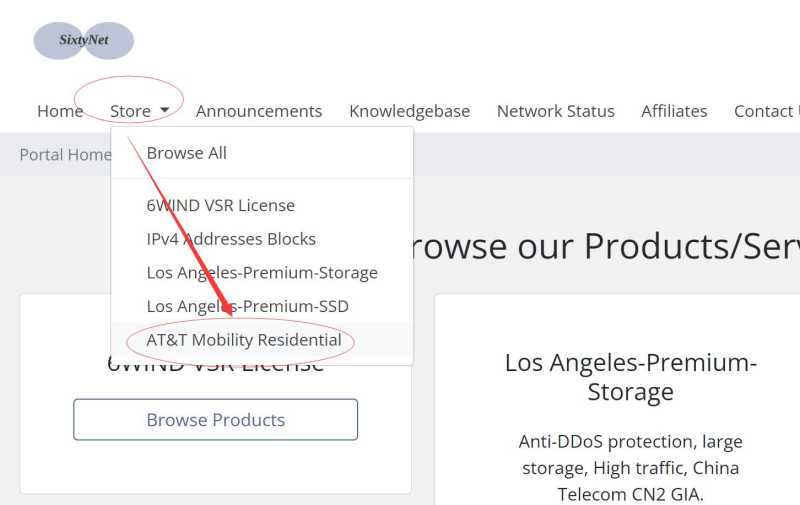Open the Announcements page
800x505 pixels.
coord(259,111)
